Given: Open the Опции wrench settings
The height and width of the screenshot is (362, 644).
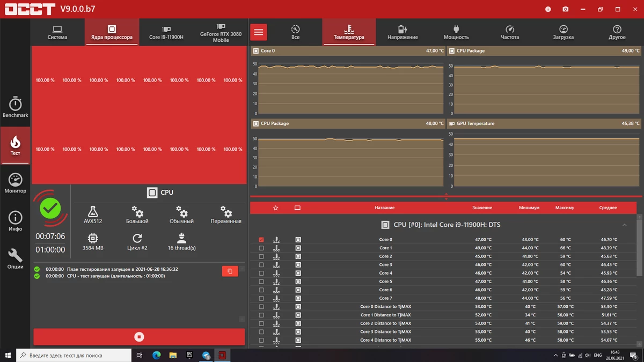Looking at the screenshot, I should tap(15, 258).
